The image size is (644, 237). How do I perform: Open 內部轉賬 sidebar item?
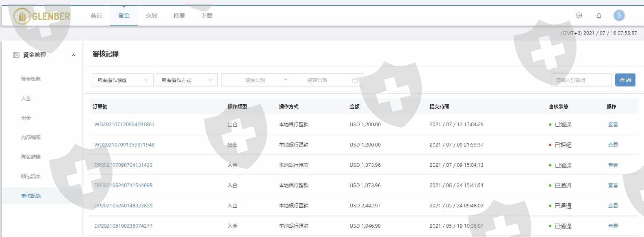[x=31, y=138]
